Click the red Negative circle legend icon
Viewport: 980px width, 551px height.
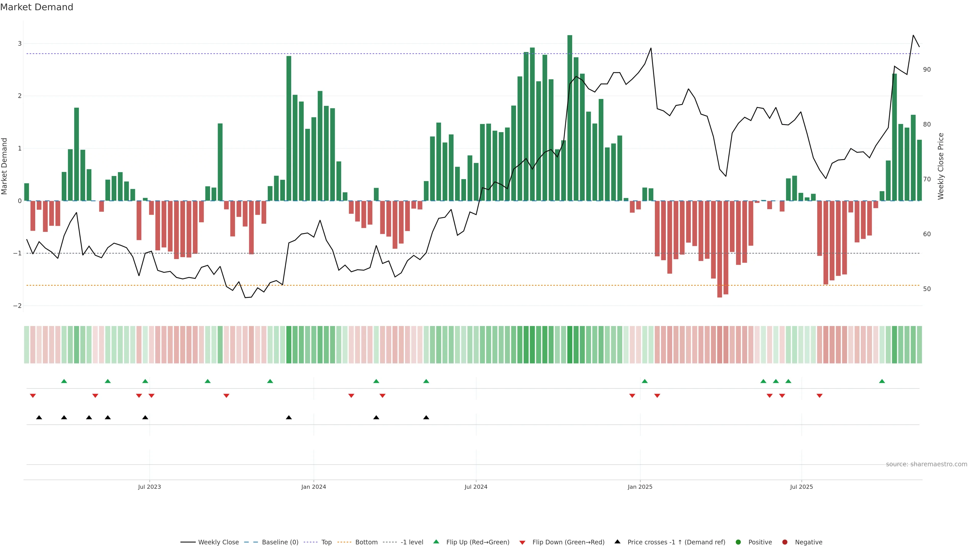[x=785, y=542]
